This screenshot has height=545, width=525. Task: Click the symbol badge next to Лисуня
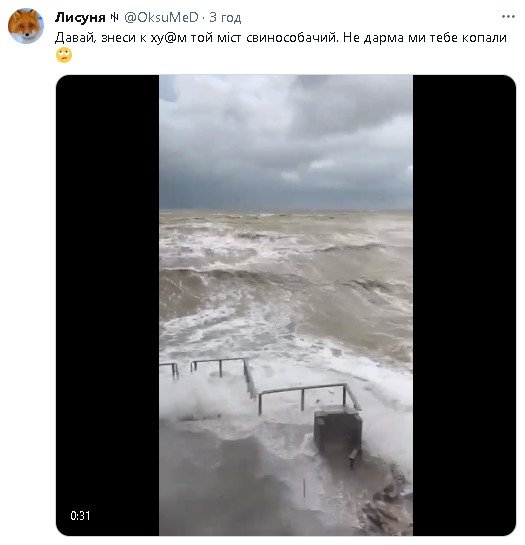[x=114, y=17]
